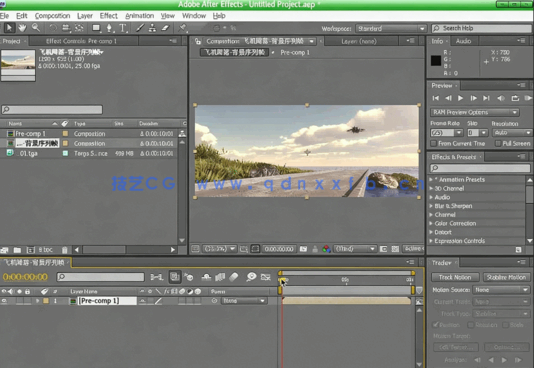The height and width of the screenshot is (368, 534).
Task: Toggle visibility eye of Pre-comp 1 layer
Action: [x=4, y=301]
